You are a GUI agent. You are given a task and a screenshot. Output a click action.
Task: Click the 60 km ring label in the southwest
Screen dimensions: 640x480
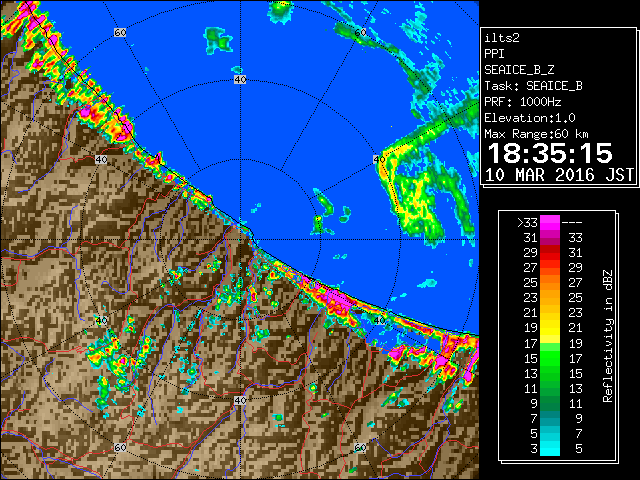coord(120,448)
